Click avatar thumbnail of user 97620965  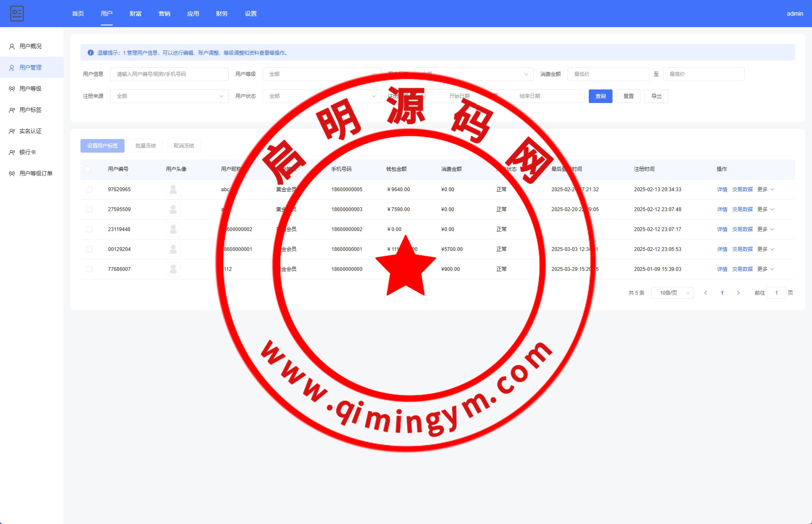pyautogui.click(x=173, y=190)
